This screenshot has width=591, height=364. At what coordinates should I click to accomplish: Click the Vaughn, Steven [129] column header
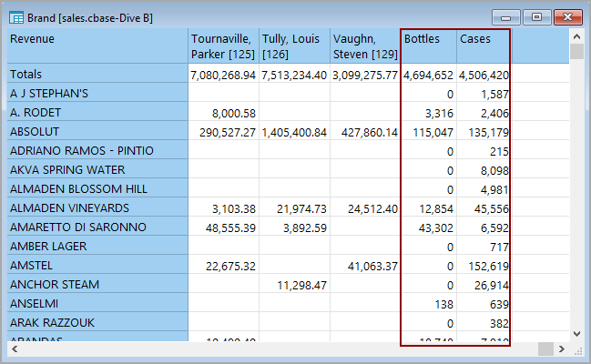pyautogui.click(x=364, y=45)
